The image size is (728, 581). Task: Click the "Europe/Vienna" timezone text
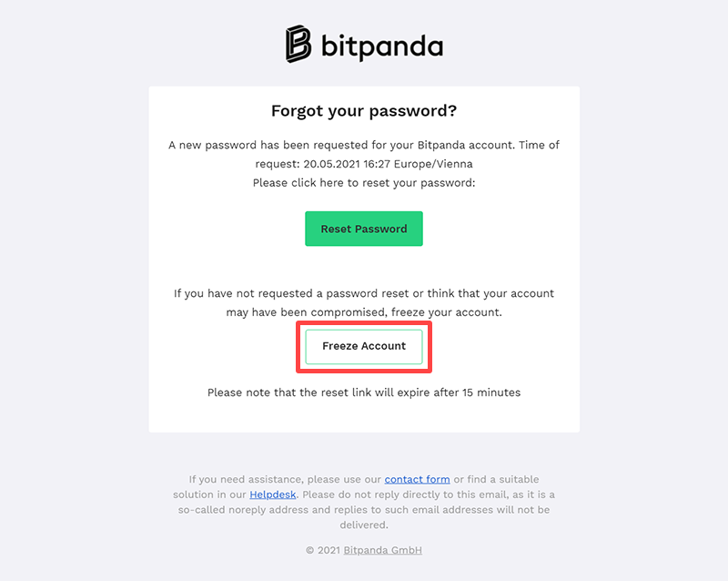[433, 164]
